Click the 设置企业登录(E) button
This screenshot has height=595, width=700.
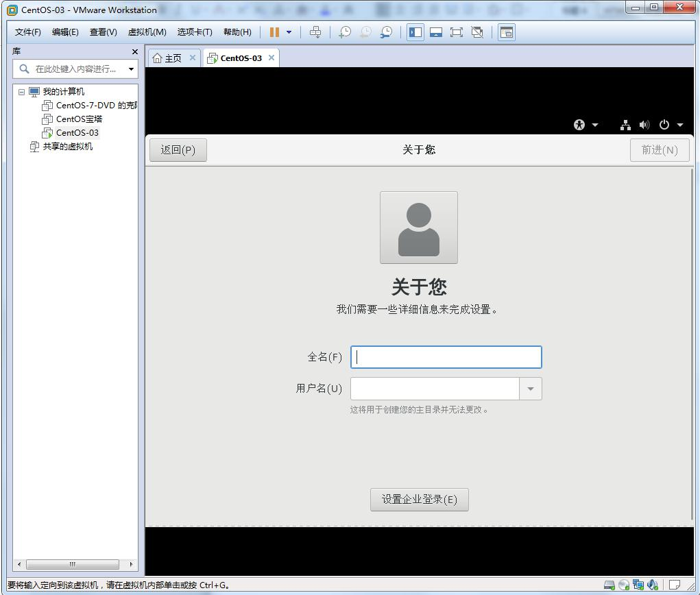pyautogui.click(x=419, y=500)
